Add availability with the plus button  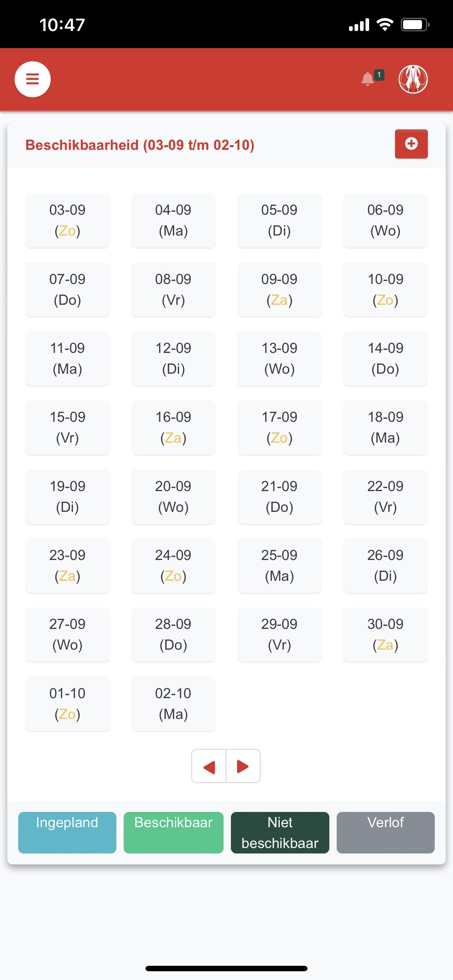pyautogui.click(x=411, y=144)
